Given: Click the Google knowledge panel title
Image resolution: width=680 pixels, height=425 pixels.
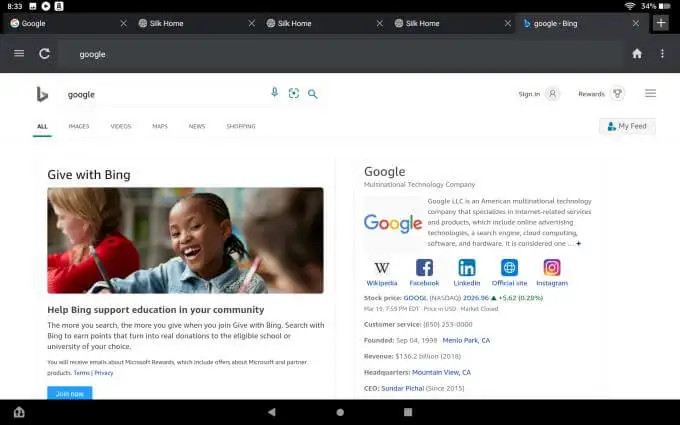Looking at the screenshot, I should point(384,171).
